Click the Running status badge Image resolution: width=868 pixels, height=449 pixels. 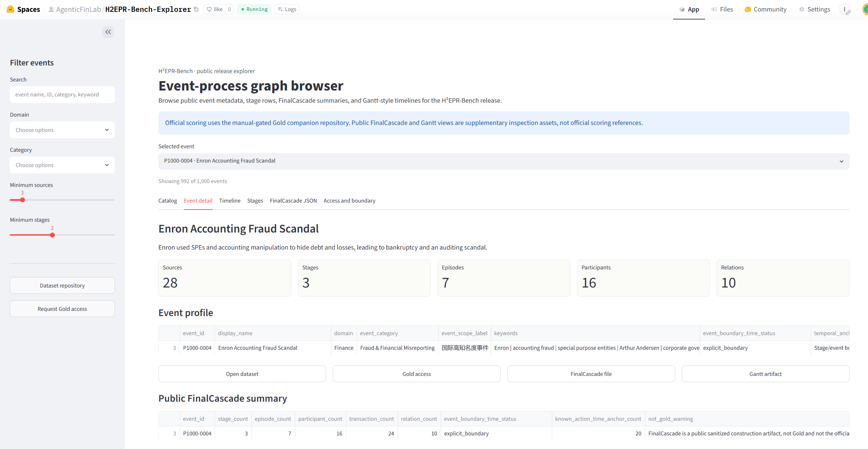254,9
